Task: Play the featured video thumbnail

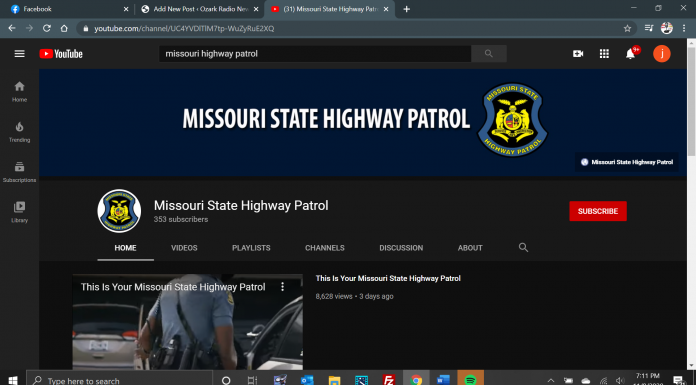Action: [187, 321]
